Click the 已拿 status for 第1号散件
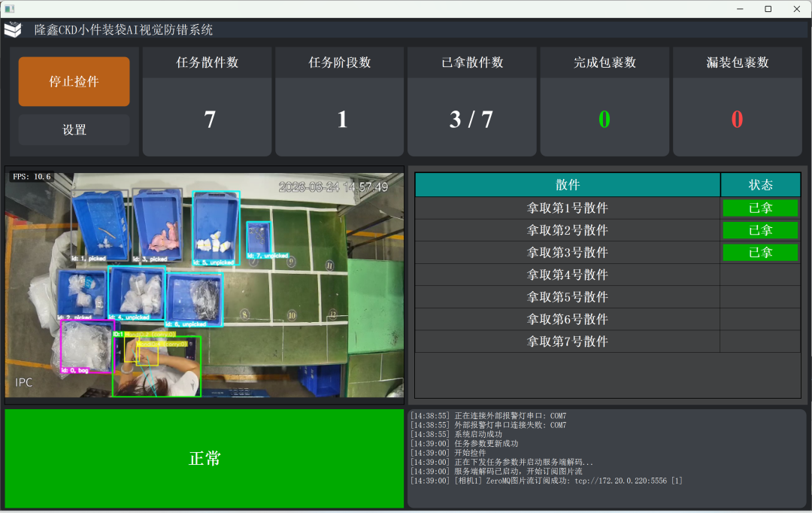Image resolution: width=812 pixels, height=513 pixels. point(760,208)
